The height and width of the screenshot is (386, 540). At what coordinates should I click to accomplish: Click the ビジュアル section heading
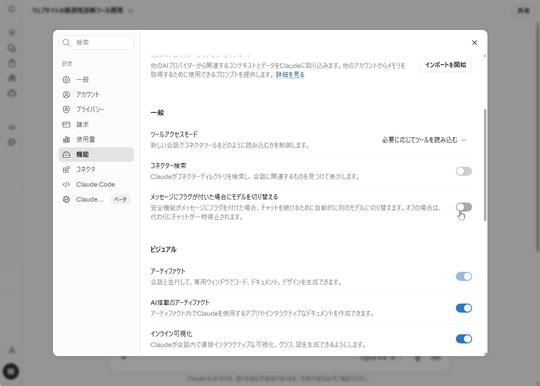pyautogui.click(x=163, y=249)
